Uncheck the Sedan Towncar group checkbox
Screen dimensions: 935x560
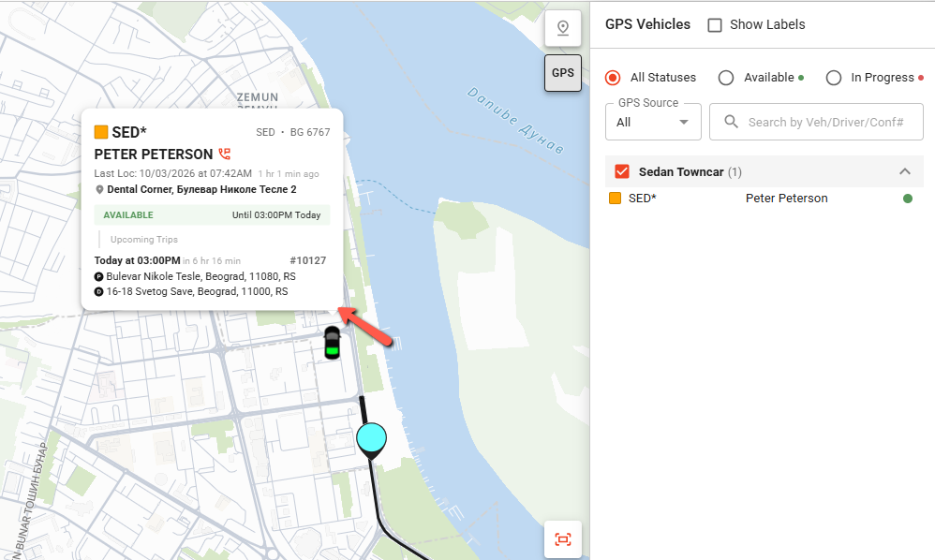click(622, 171)
